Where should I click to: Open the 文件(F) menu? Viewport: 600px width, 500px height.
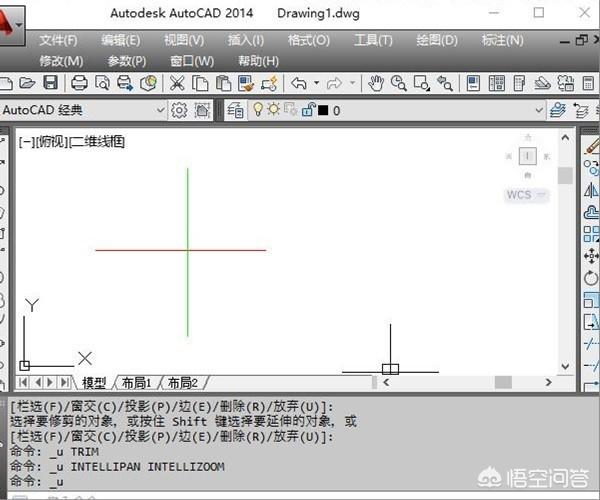(x=58, y=40)
